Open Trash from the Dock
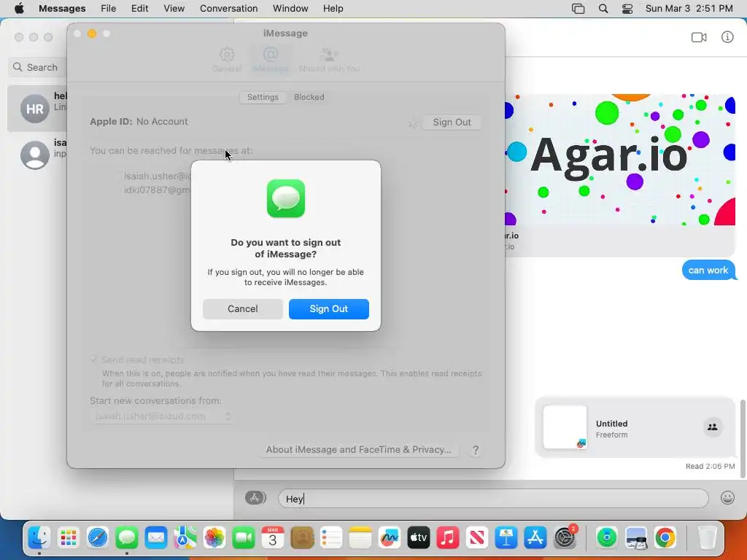Image resolution: width=747 pixels, height=560 pixels. tap(708, 538)
